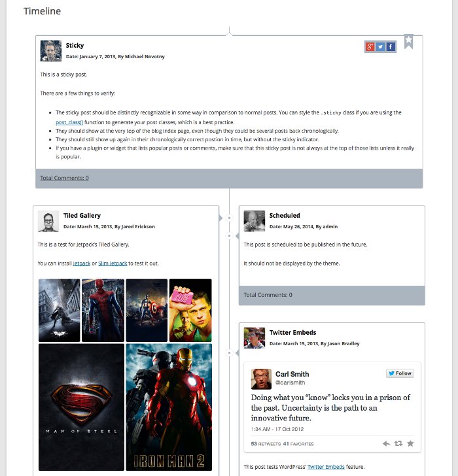Share Sticky post on Twitter

[380, 47]
